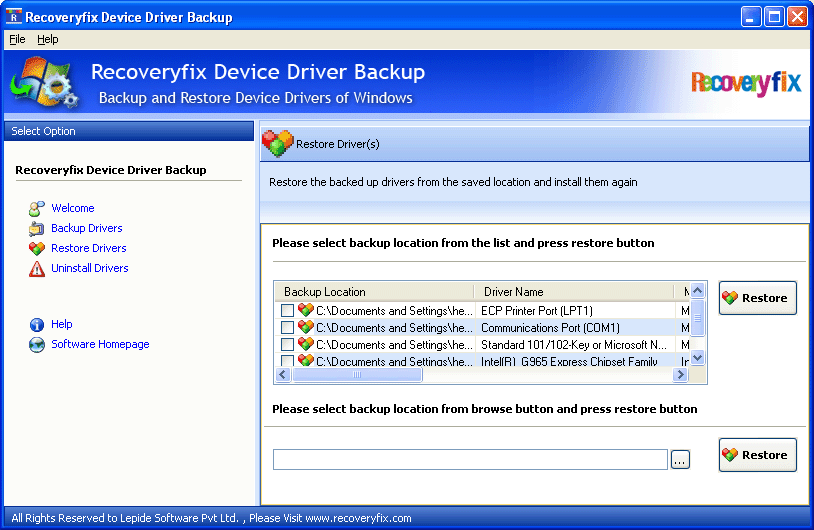Click the application logo in the banner
Viewport: 814px width, 530px height.
(44, 82)
